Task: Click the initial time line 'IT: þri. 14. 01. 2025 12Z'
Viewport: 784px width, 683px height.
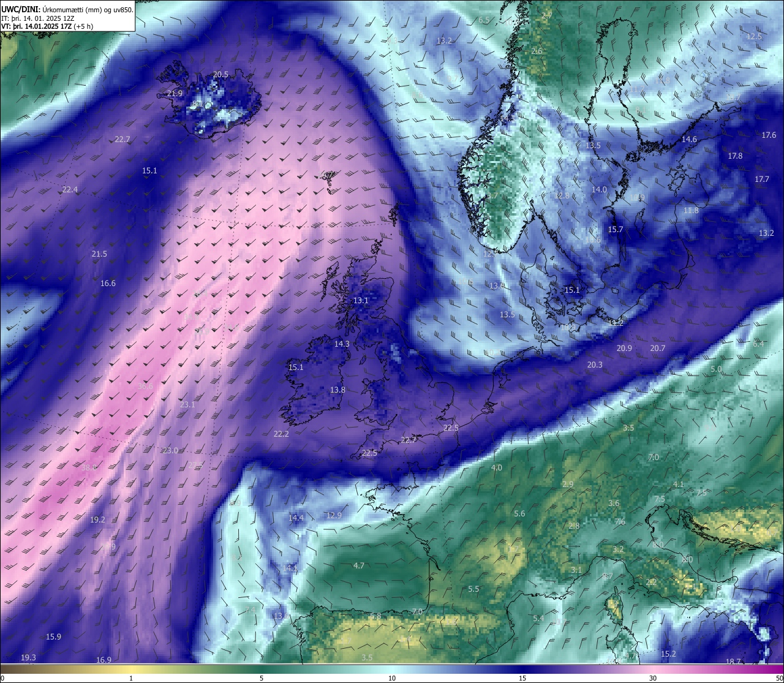Action: click(38, 18)
